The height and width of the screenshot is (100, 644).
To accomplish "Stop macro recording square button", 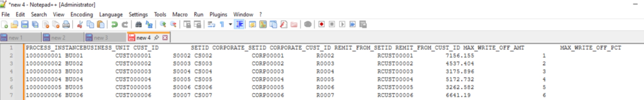I will pos(332,24).
